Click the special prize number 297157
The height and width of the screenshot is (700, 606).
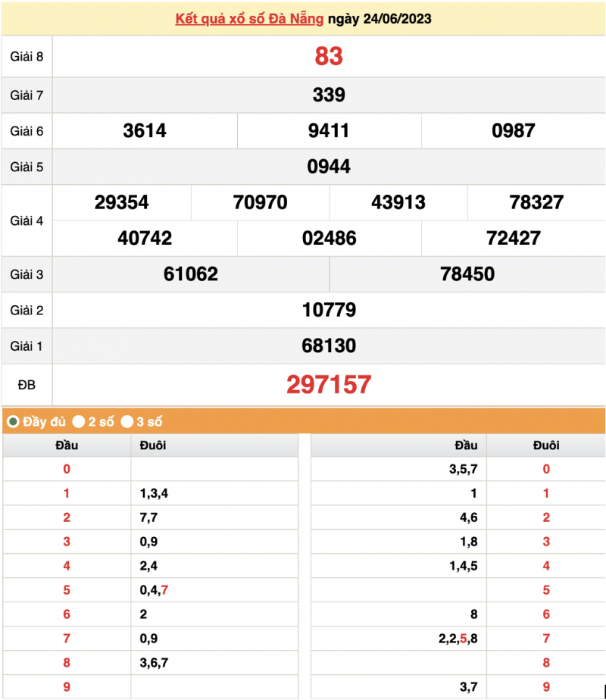[329, 385]
